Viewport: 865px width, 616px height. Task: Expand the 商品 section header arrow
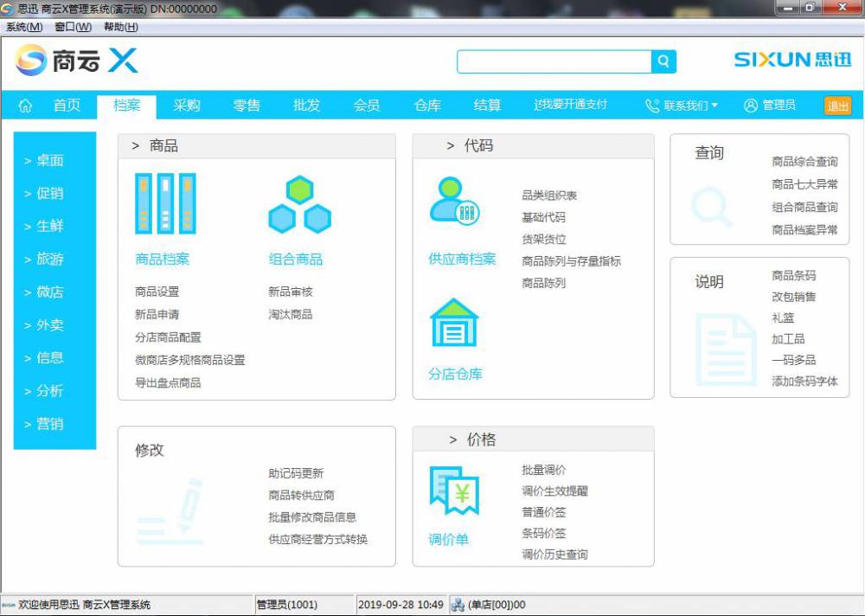pos(136,145)
